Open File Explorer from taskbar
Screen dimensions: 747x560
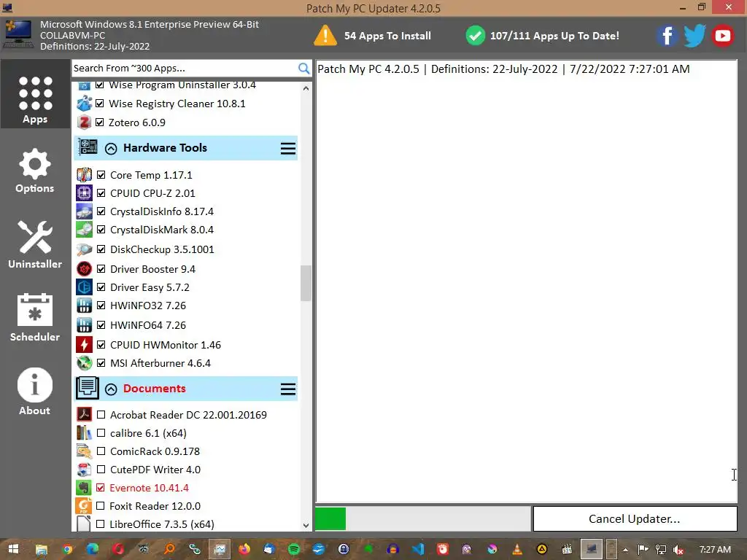42,549
